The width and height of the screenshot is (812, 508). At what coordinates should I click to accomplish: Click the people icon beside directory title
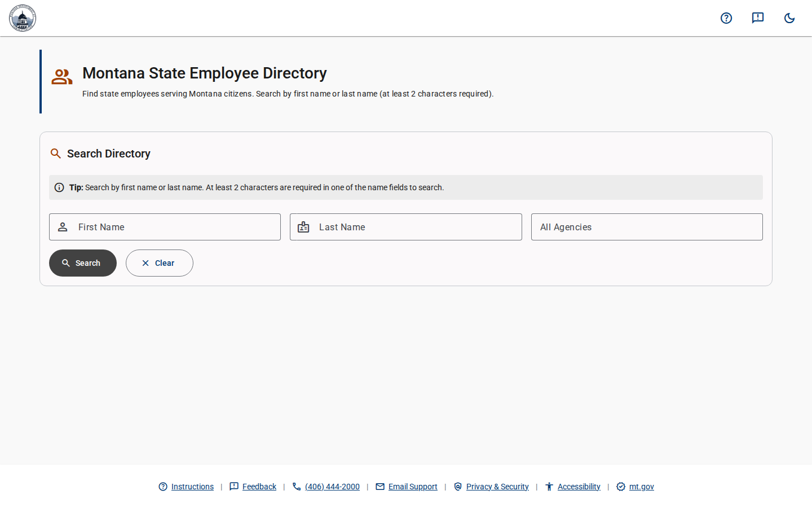62,77
